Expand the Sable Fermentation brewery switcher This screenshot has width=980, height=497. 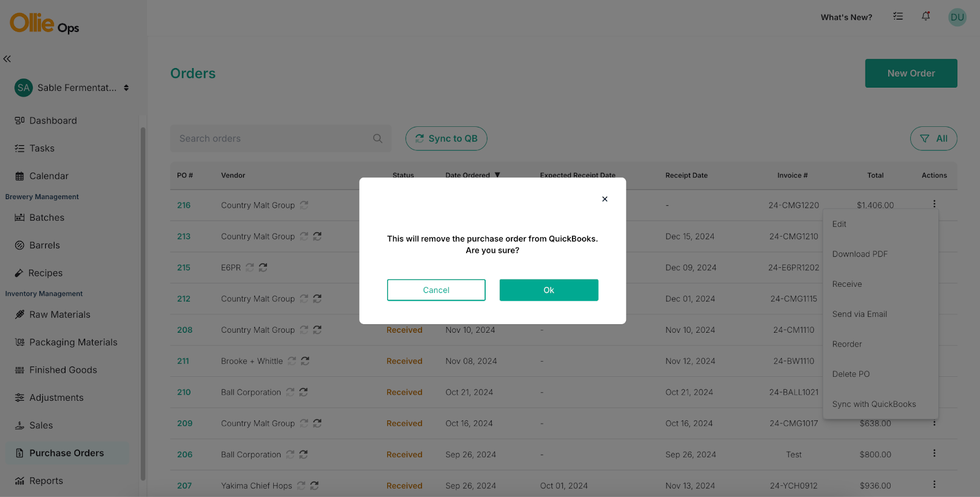[126, 88]
